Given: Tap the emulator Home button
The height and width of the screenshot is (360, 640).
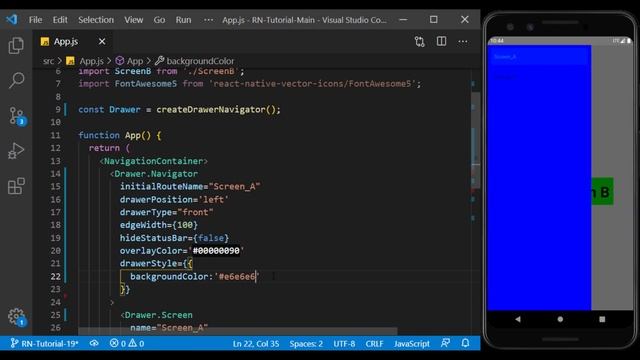Looking at the screenshot, I should pyautogui.click(x=560, y=319).
